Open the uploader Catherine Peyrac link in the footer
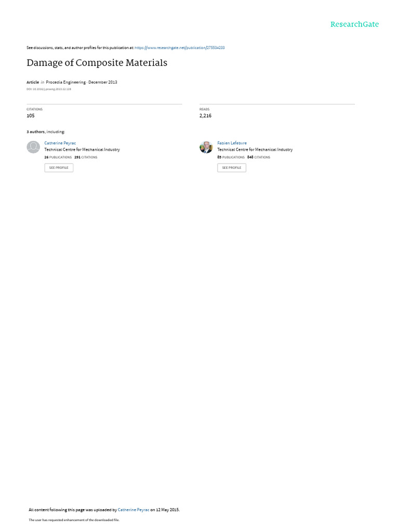The image size is (399, 532). [x=134, y=510]
